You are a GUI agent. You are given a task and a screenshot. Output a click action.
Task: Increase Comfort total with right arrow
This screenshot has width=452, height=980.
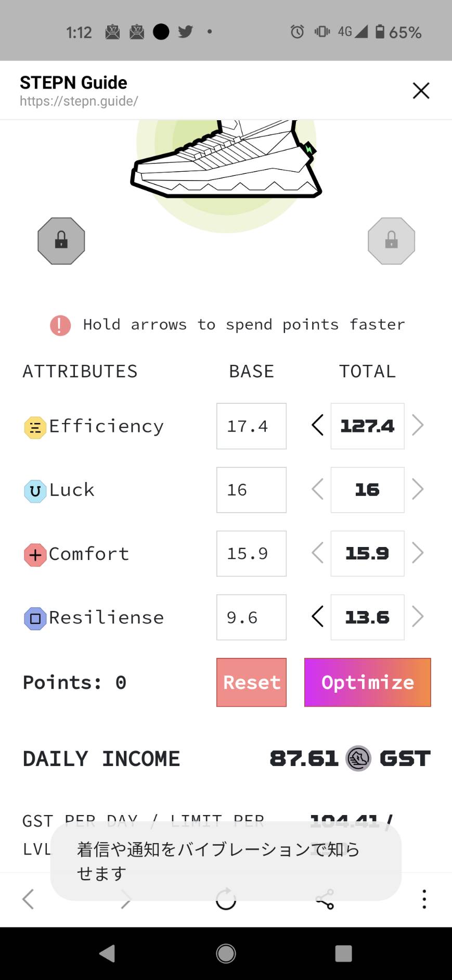417,553
